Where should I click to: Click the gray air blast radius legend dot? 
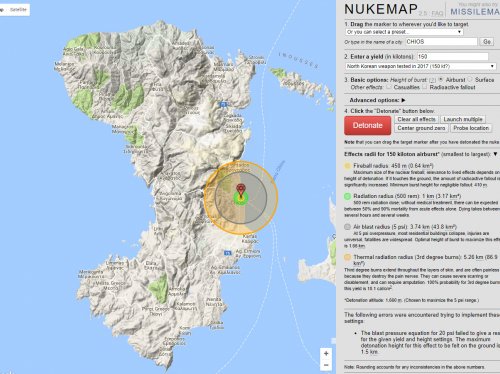[347, 227]
